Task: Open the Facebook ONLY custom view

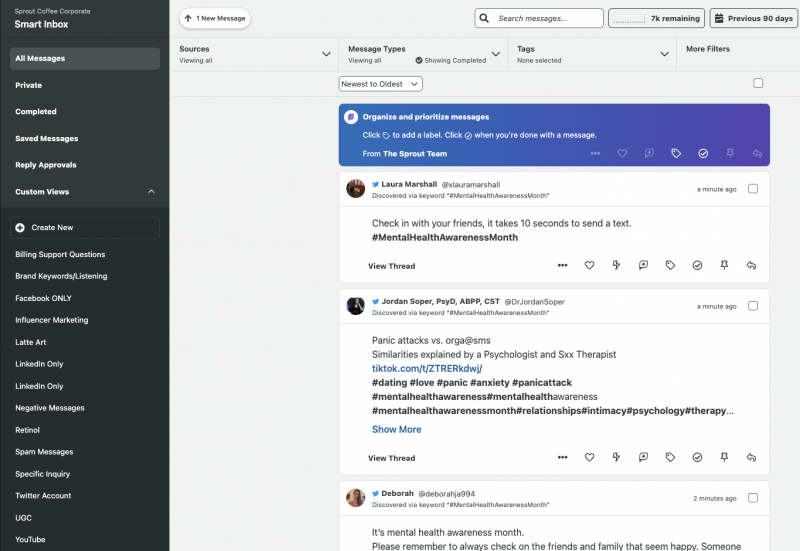Action: (43, 298)
